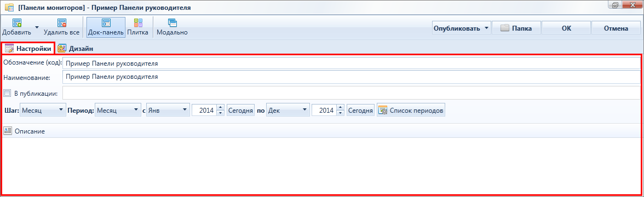Image resolution: width=644 pixels, height=197 pixels.
Task: Select the Модально display mode
Action: [x=173, y=27]
